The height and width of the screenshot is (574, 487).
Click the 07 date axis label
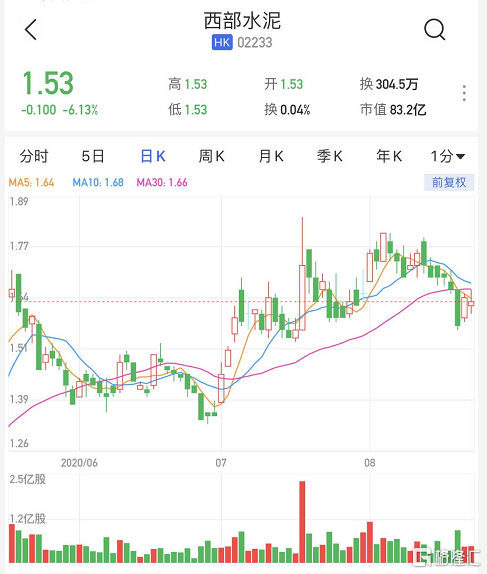(x=221, y=463)
